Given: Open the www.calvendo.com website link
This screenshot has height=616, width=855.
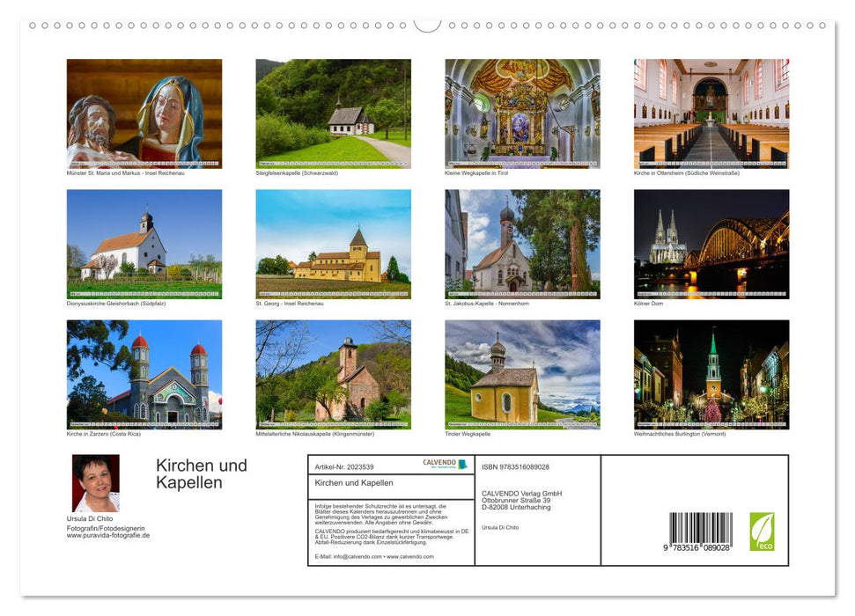Looking at the screenshot, I should (409, 558).
